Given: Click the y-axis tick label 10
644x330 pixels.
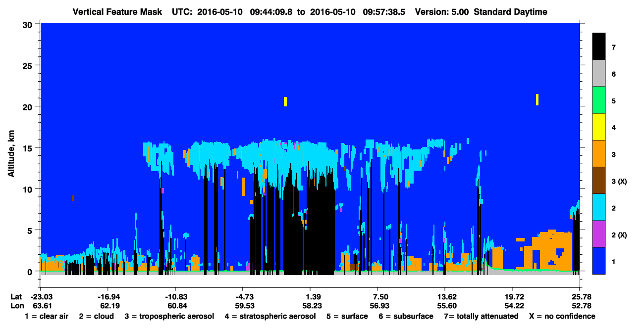Looking at the screenshot, I should click(x=29, y=189).
